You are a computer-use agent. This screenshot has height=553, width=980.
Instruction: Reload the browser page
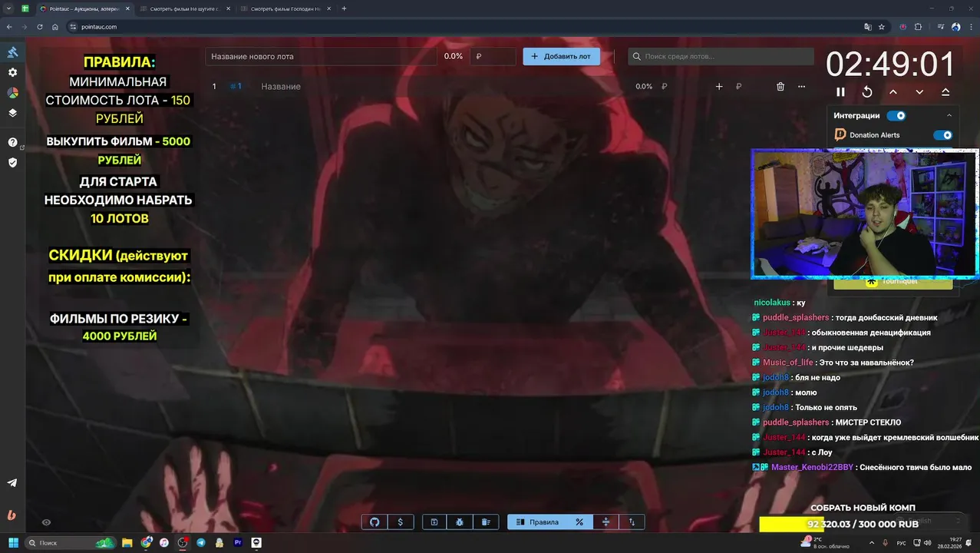(39, 27)
